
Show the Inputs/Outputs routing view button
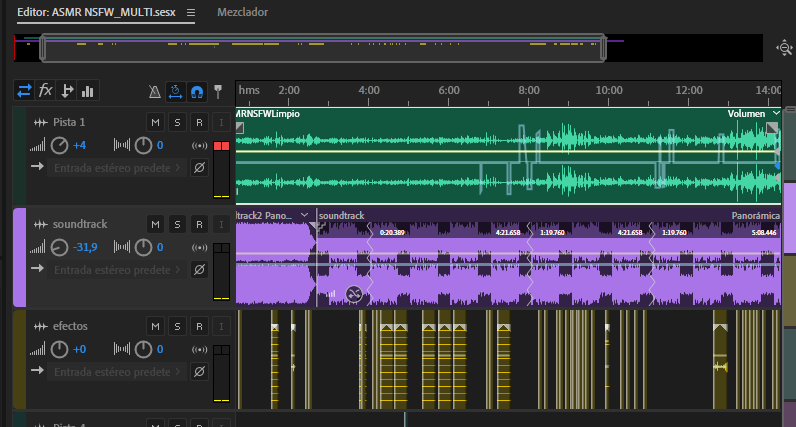coord(24,91)
